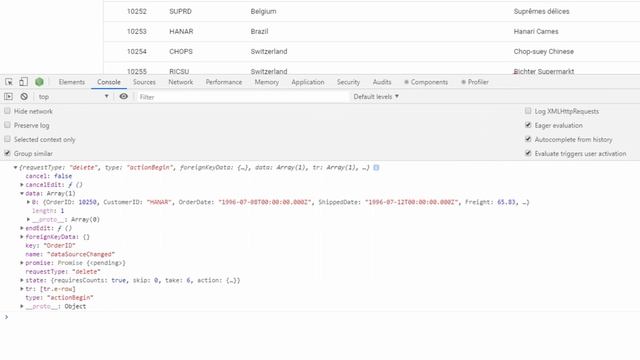Viewport: 640px width, 360px height.
Task: Switch to the Console tab
Action: [109, 82]
